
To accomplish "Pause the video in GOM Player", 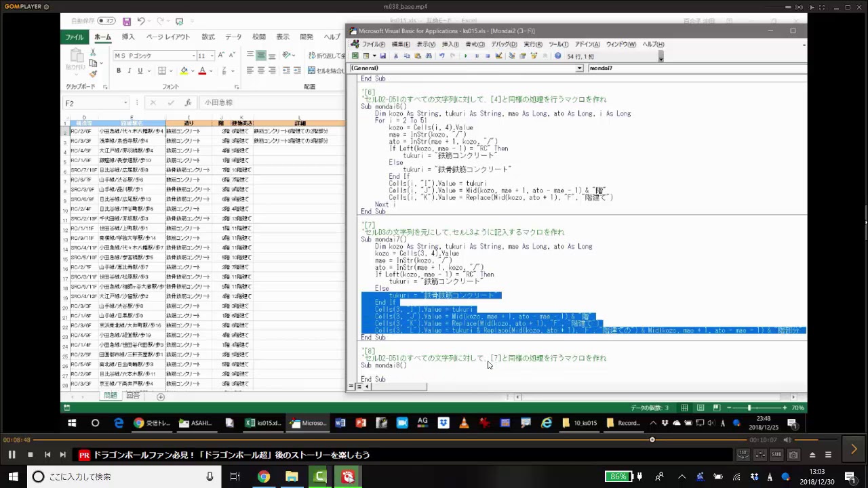I will pyautogui.click(x=12, y=455).
